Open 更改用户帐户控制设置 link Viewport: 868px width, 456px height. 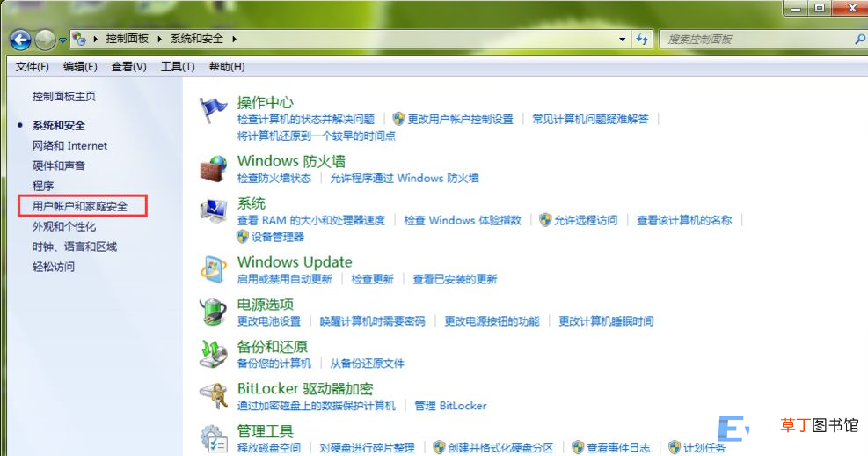(460, 119)
